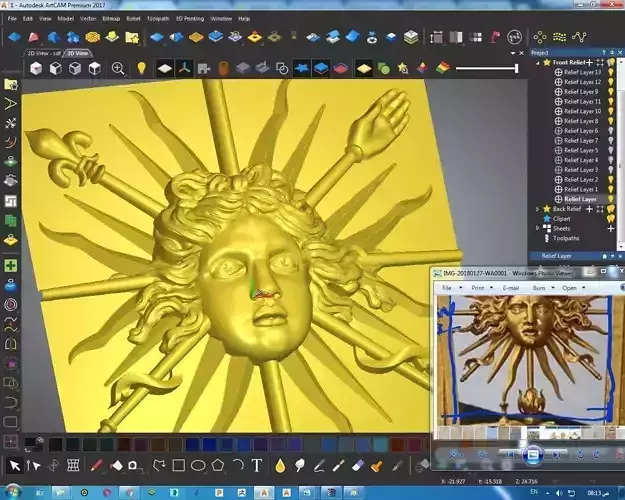This screenshot has height=500, width=625.
Task: Toggle visibility bulb of Relief Layer 12
Action: pyautogui.click(x=610, y=82)
